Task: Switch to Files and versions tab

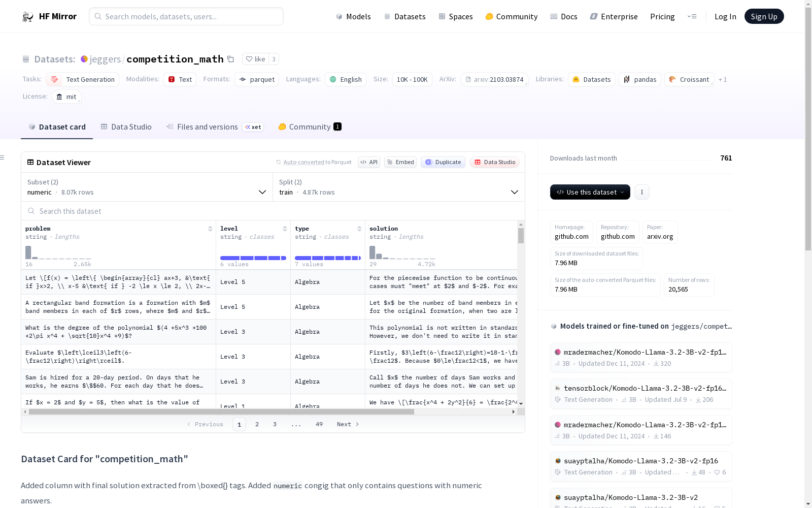Action: (215, 127)
